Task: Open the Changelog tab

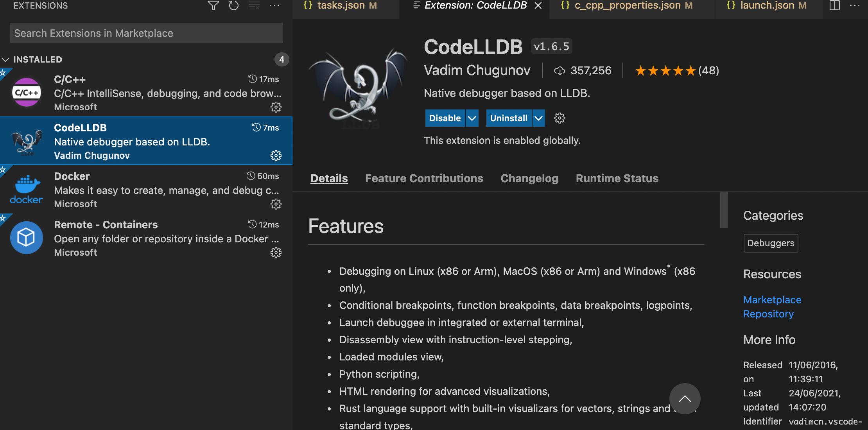Action: [x=529, y=178]
